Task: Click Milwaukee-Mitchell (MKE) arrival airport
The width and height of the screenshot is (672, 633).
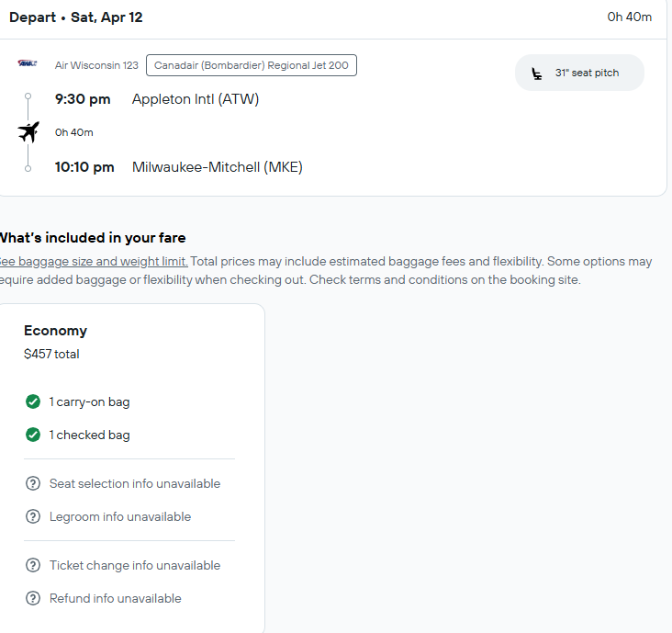Action: (218, 167)
